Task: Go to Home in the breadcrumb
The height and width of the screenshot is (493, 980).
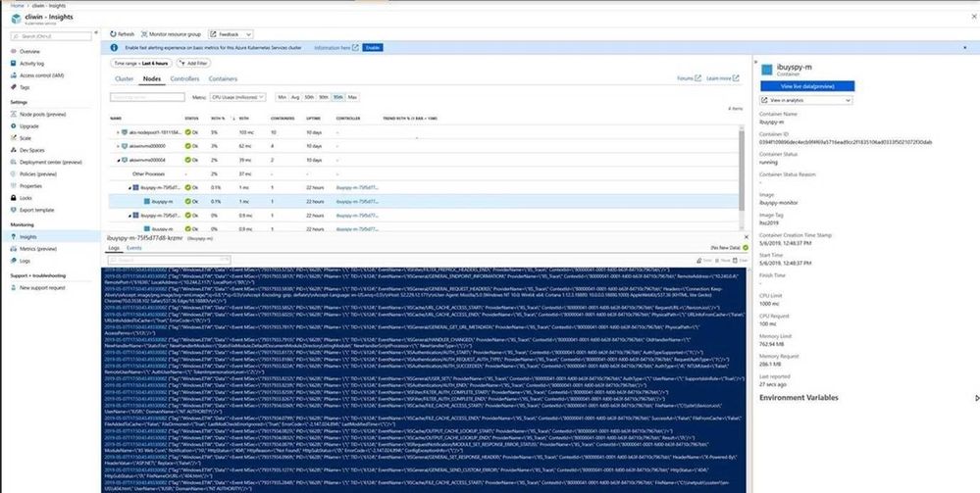Action: 17,5
